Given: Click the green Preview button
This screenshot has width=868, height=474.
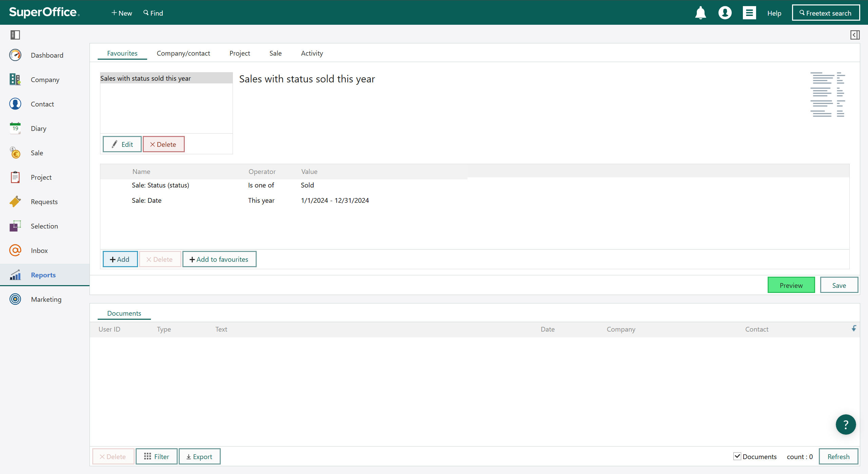Looking at the screenshot, I should (x=791, y=285).
